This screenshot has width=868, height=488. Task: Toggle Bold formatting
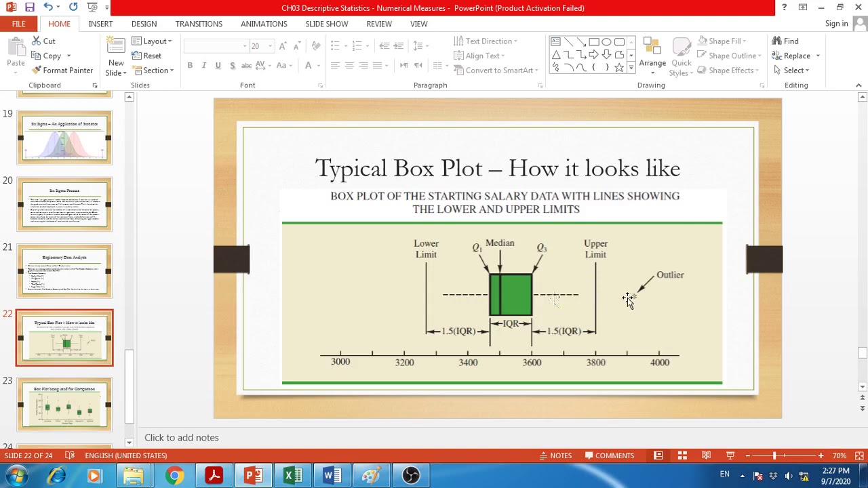coord(190,66)
